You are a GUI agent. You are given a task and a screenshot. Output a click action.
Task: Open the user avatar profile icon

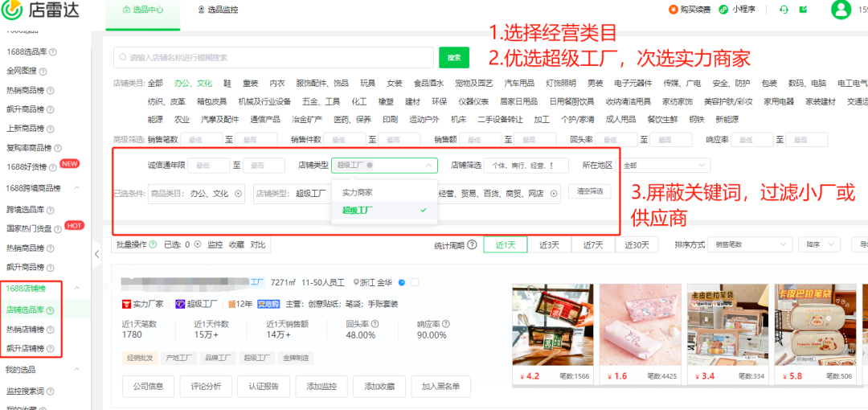[x=841, y=10]
